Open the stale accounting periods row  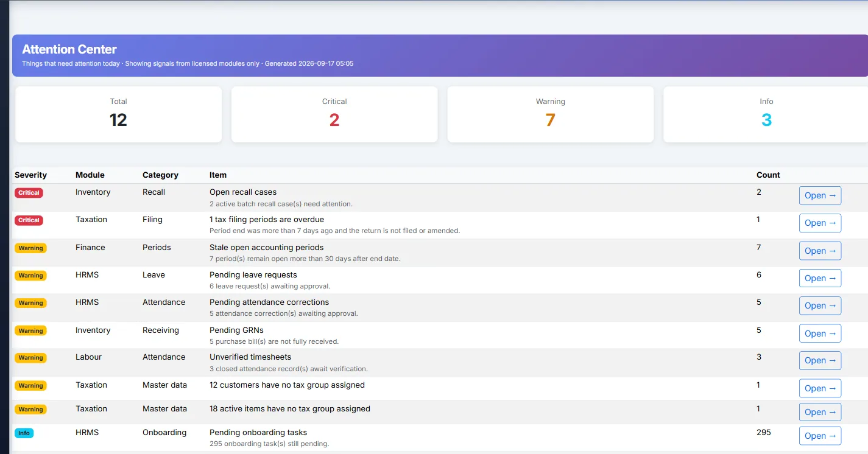[820, 251]
